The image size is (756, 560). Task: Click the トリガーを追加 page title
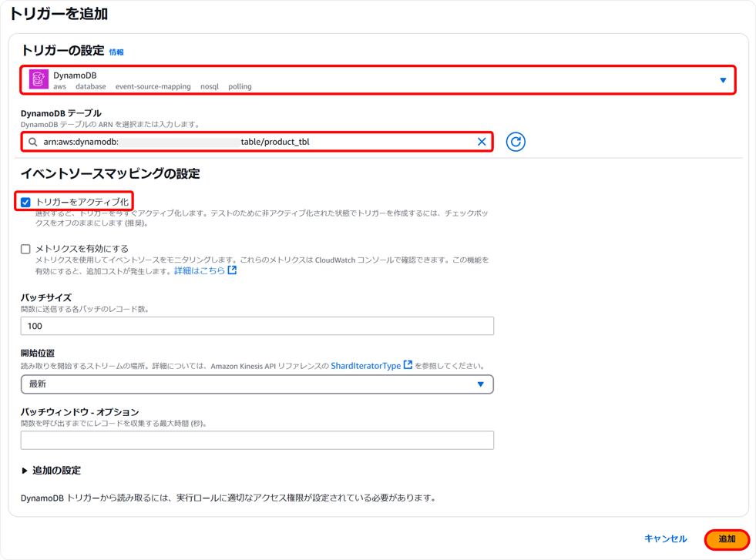coord(59,14)
